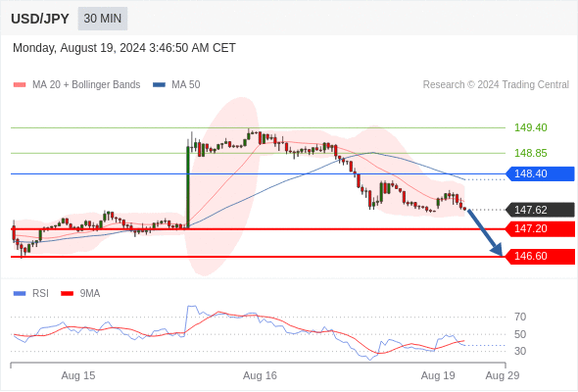Click the 148.85 green resistance label
Image resolution: width=578 pixels, height=392 pixels.
point(530,153)
